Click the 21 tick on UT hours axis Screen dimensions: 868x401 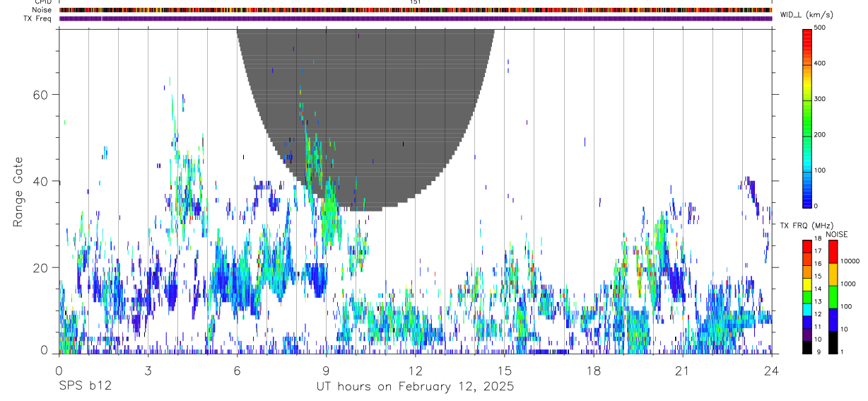pos(683,371)
